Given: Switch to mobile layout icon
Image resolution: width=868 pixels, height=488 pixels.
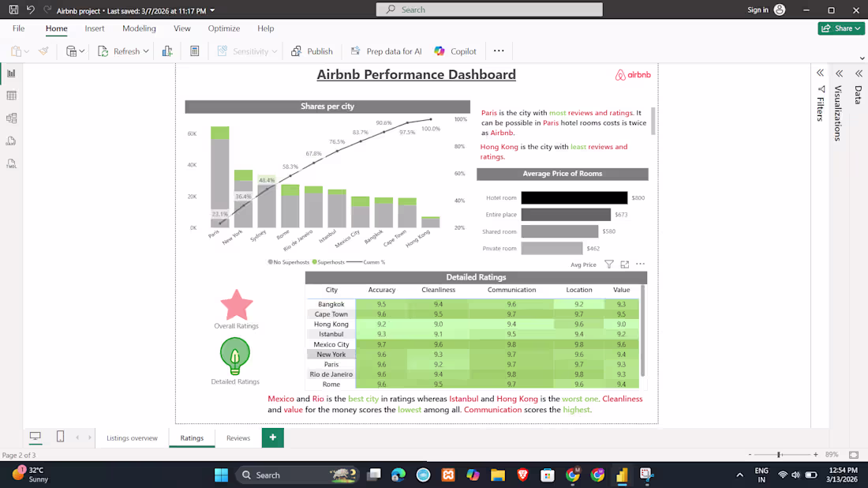Looking at the screenshot, I should [x=60, y=437].
